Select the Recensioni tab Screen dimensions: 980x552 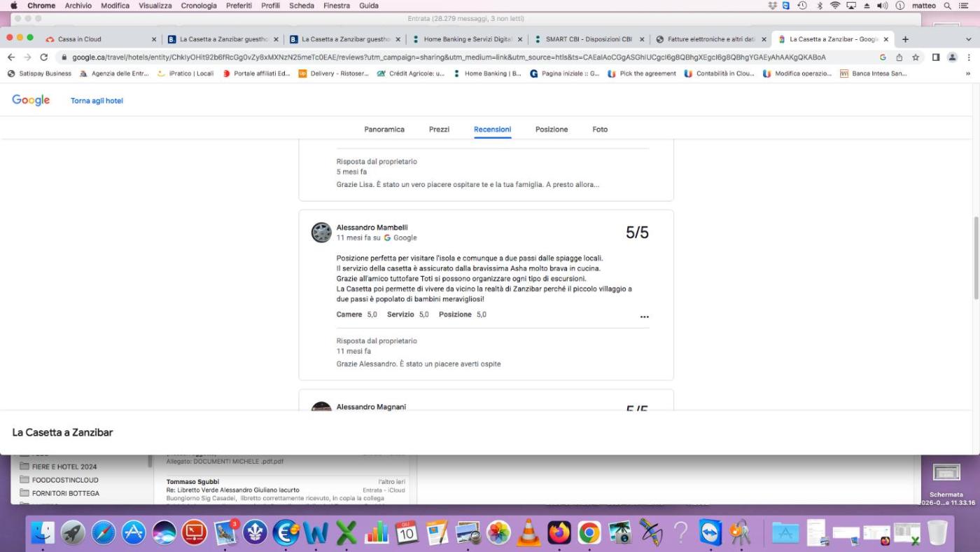point(492,130)
